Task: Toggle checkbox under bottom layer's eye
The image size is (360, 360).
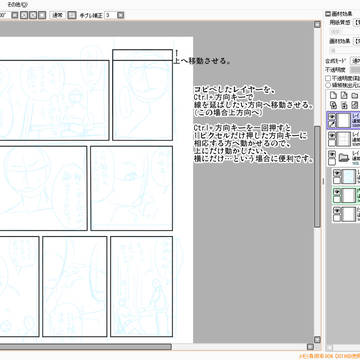Action: (x=337, y=218)
